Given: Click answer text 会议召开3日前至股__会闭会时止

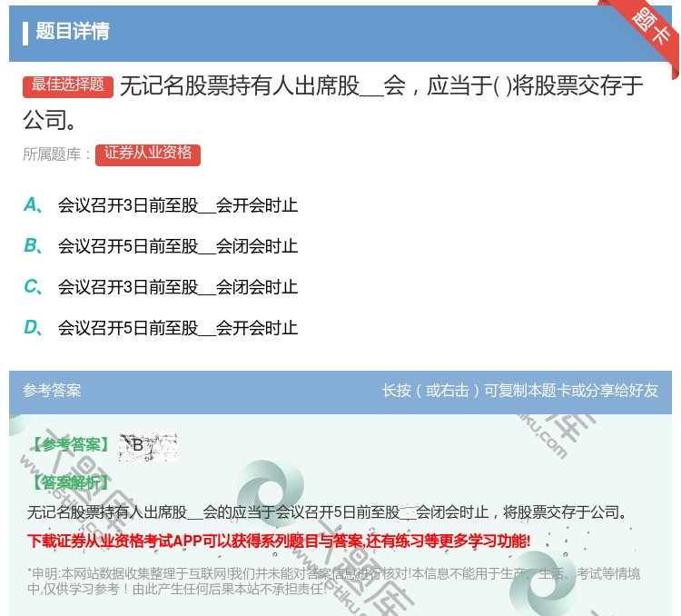Looking at the screenshot, I should (178, 287).
